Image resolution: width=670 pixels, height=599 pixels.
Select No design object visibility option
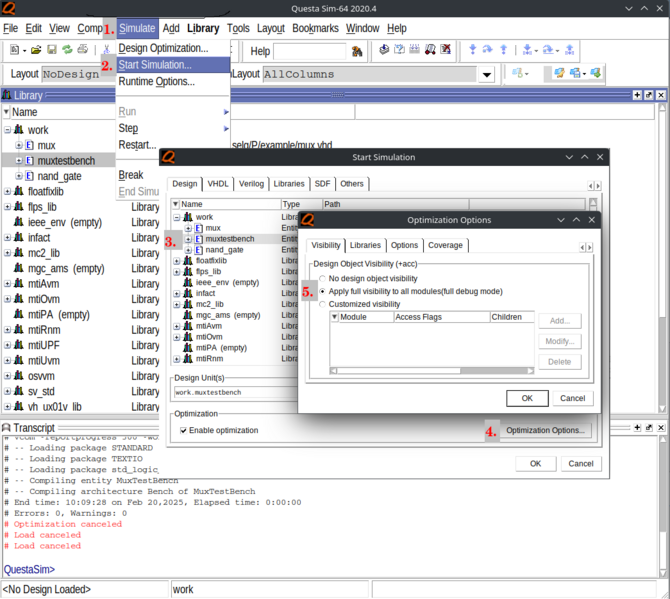click(323, 279)
